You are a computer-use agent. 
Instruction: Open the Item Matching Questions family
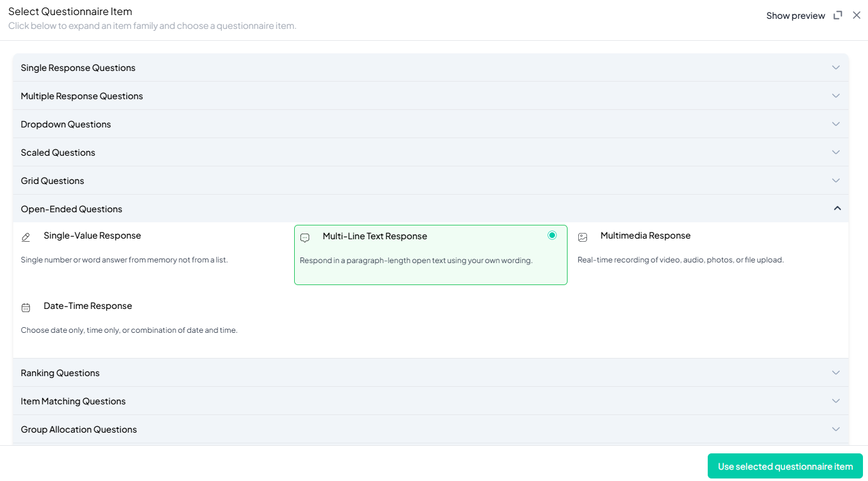click(73, 401)
